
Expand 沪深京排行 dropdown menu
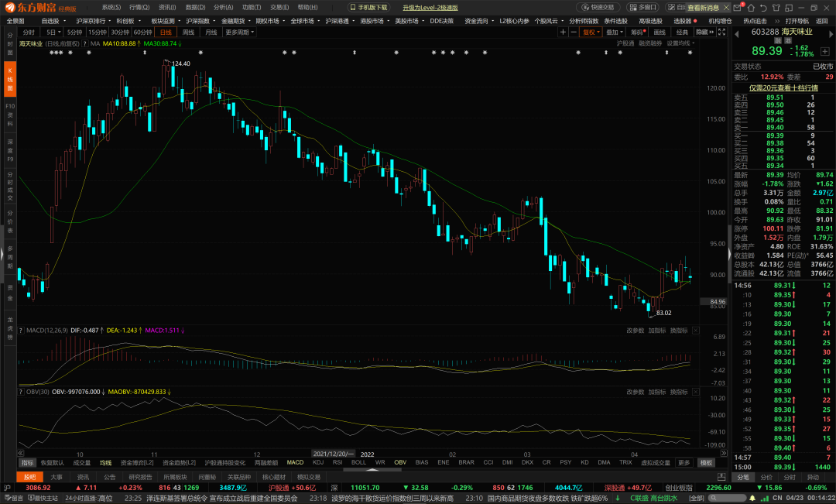point(92,21)
